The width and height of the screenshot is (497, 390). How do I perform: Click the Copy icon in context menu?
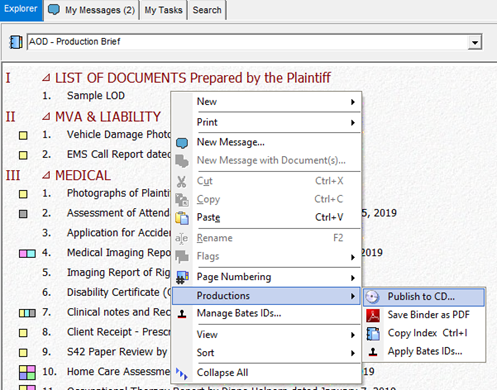coord(182,200)
